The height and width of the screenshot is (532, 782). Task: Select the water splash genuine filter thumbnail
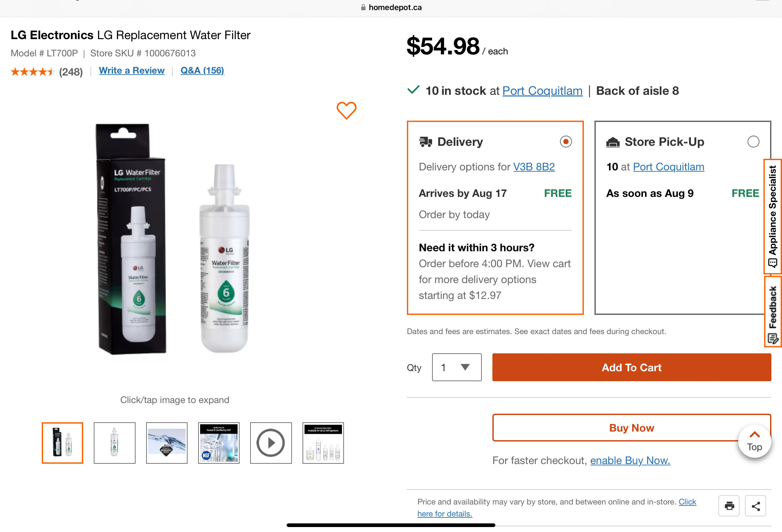click(167, 443)
